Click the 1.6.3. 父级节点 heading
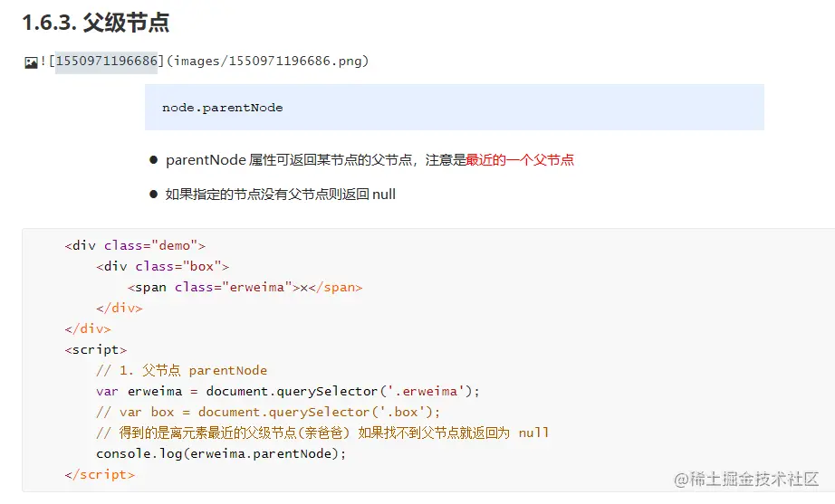835x504 pixels. tap(95, 23)
